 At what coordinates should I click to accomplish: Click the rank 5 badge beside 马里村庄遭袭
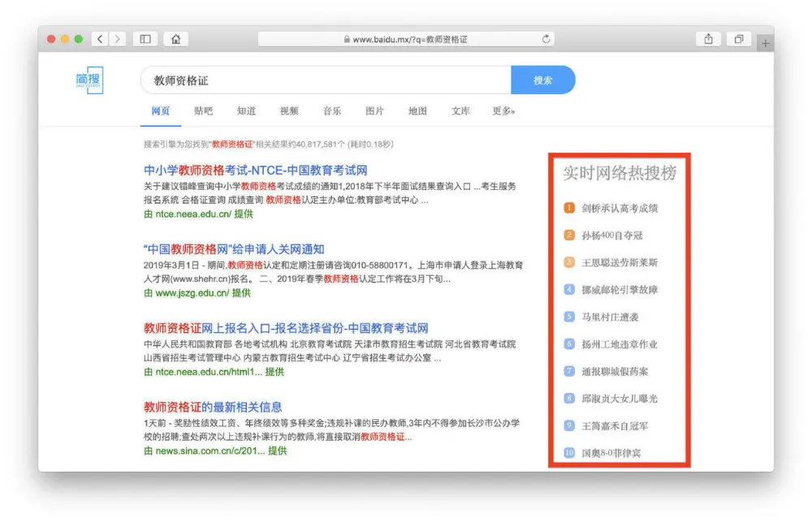pos(569,317)
